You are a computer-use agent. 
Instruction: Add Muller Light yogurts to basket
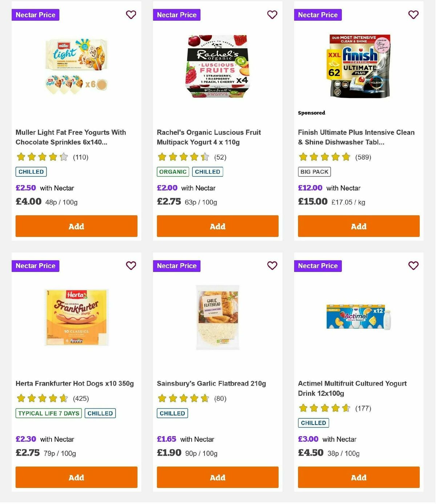76,226
